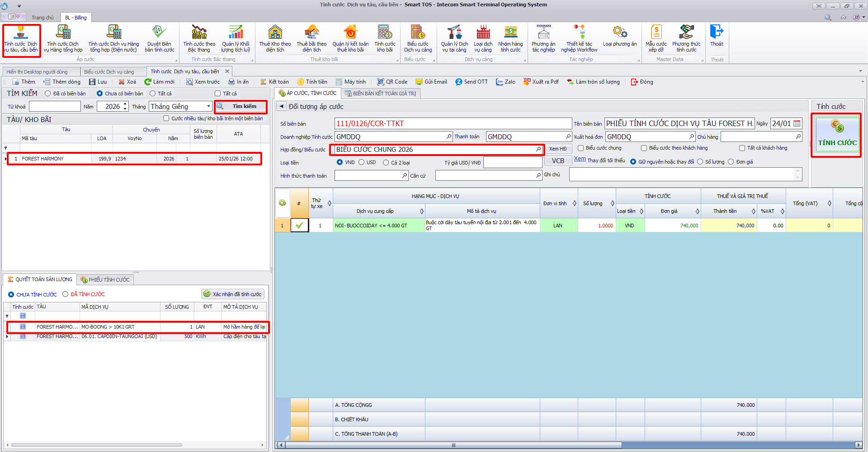The height and width of the screenshot is (452, 868).
Task: Open the Máy tính calculator tool
Action: tap(351, 82)
